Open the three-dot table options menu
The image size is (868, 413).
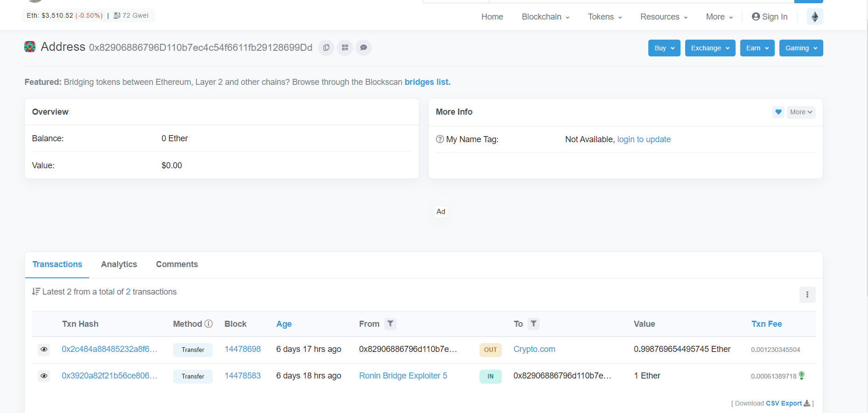tap(807, 295)
